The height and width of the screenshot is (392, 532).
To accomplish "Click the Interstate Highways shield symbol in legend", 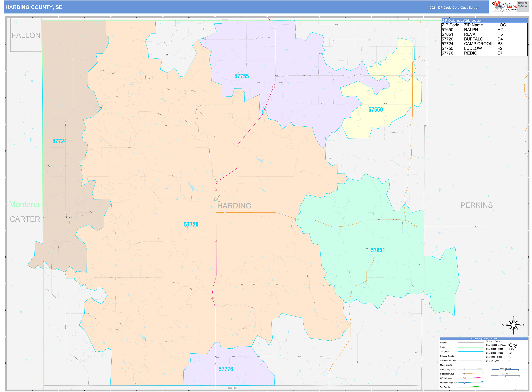I will tap(464, 383).
